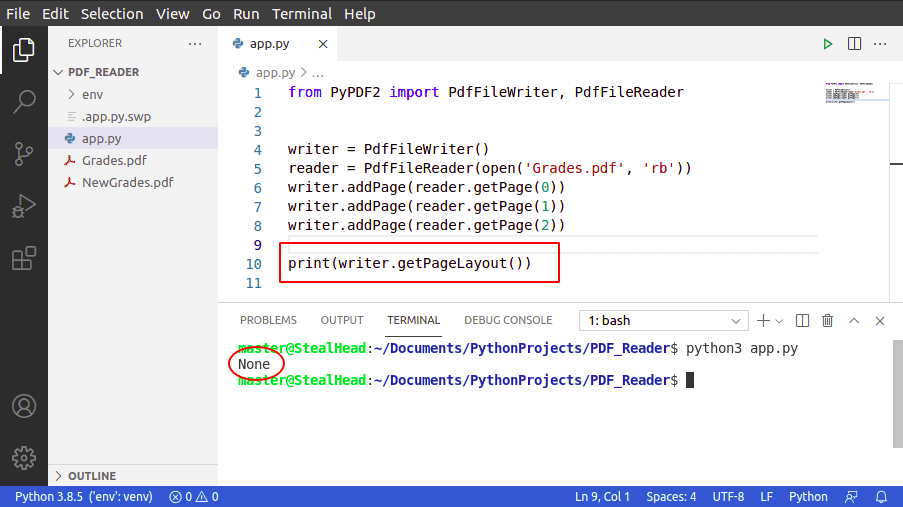Select Python 3.8.5 interpreter in status bar
Image resolution: width=903 pixels, height=507 pixels.
(x=84, y=497)
